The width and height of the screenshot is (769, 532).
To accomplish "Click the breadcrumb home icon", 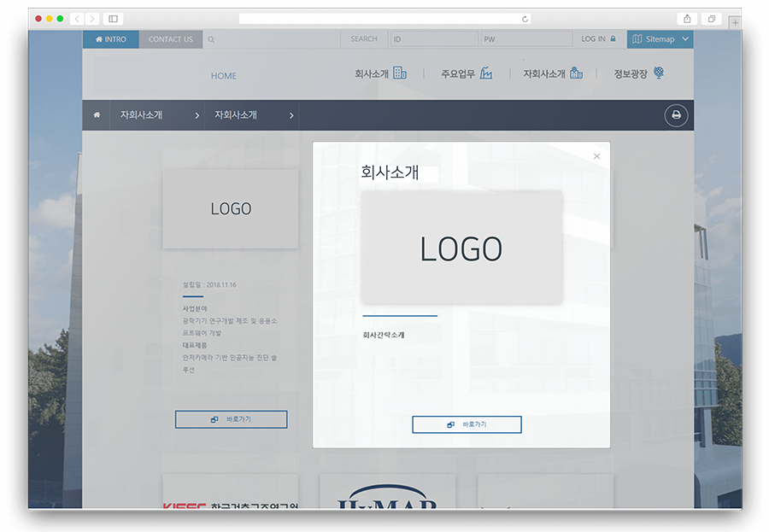I will (97, 114).
